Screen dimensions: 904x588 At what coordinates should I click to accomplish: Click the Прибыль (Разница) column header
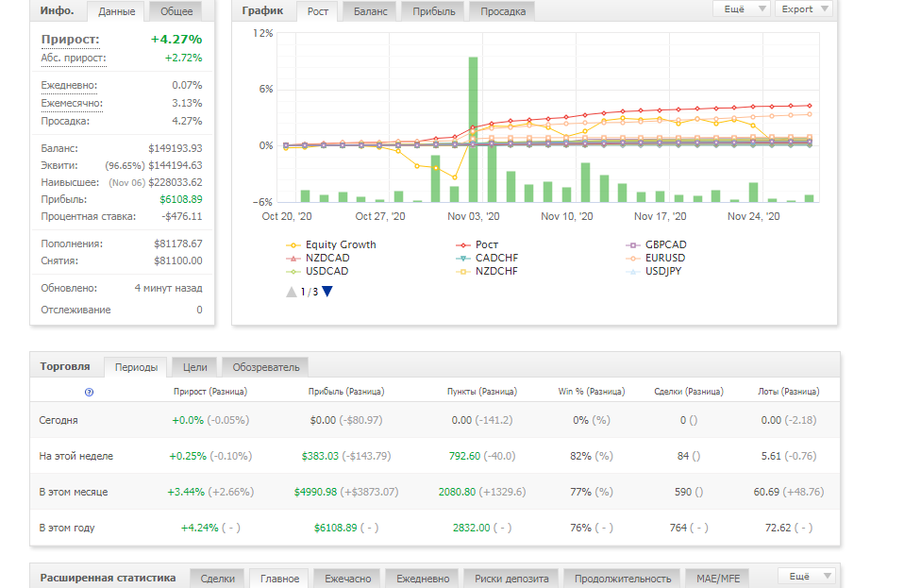346,392
